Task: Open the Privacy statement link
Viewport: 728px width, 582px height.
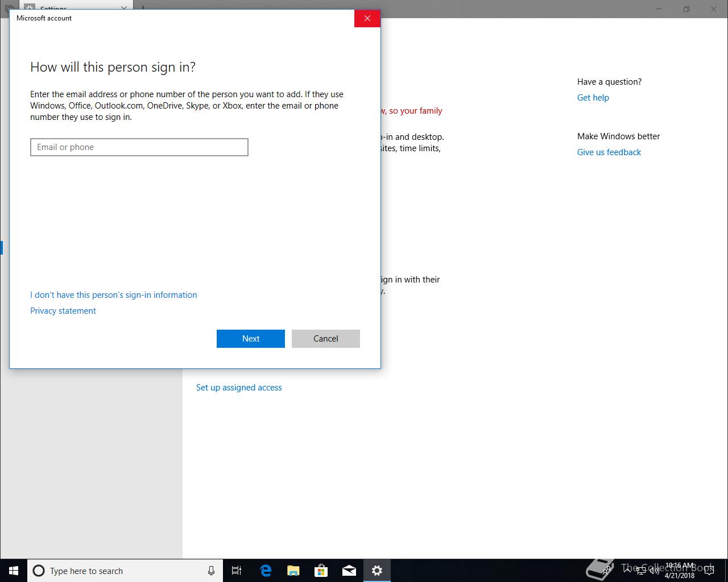Action: pos(63,311)
